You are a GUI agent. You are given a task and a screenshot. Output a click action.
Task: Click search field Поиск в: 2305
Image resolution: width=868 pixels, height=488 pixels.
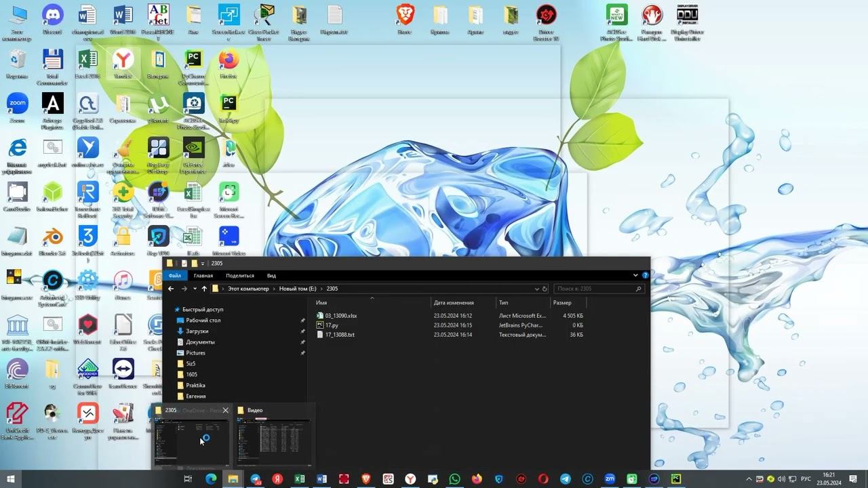pos(599,289)
